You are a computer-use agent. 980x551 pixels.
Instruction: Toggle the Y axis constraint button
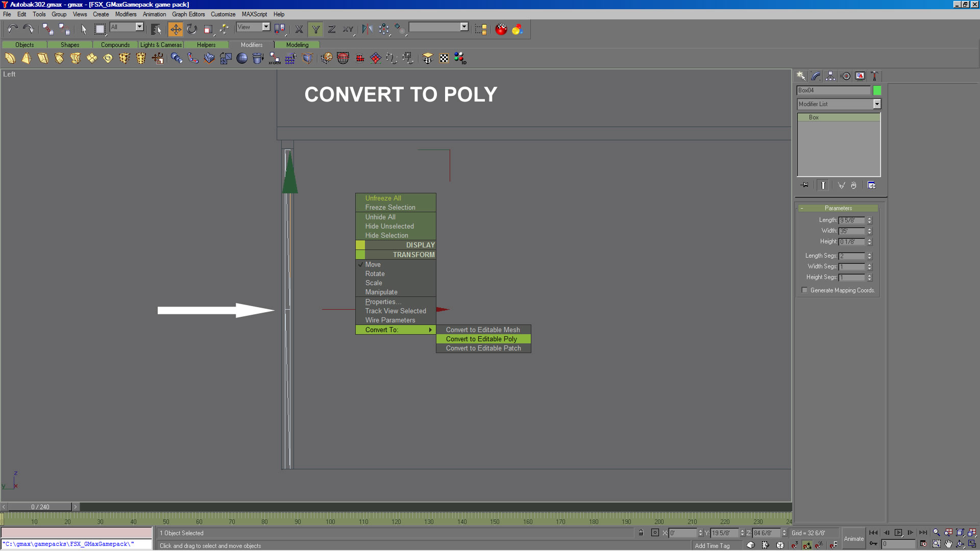coord(315,29)
